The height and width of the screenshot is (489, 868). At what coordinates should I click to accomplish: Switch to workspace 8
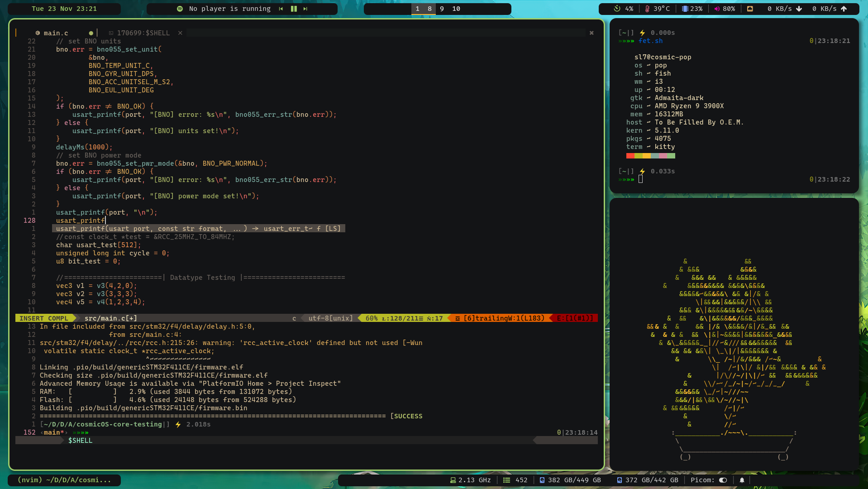(429, 9)
